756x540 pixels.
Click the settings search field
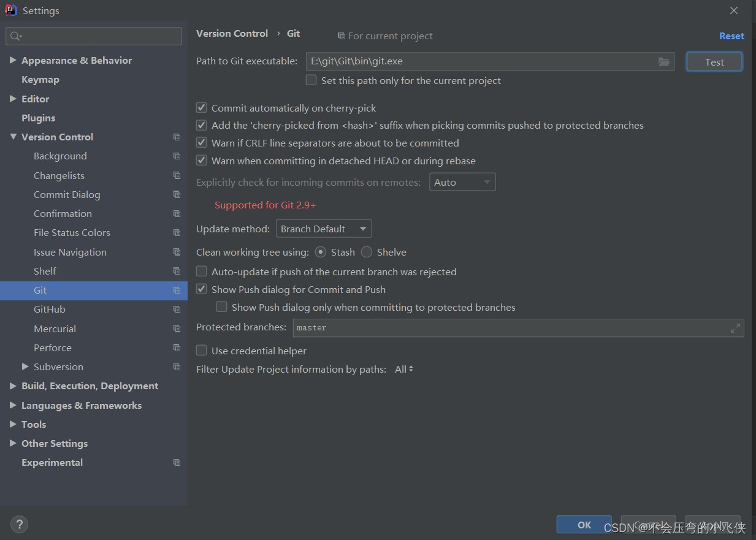pos(94,36)
